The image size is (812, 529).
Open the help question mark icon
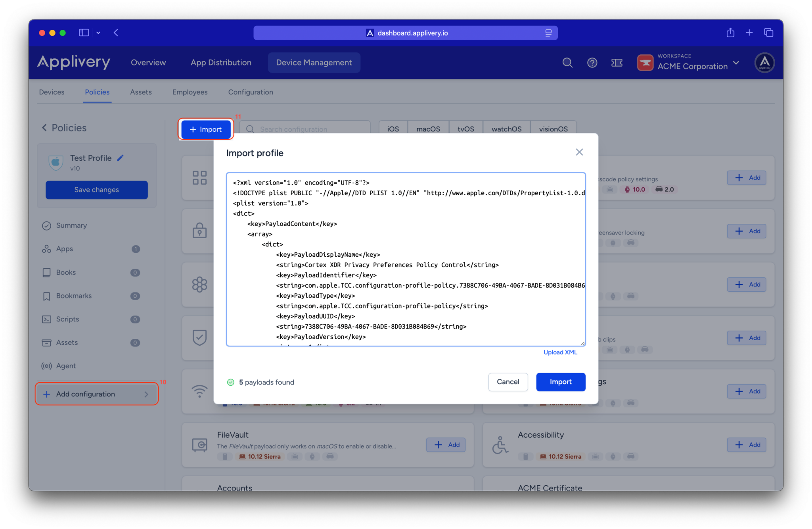[x=592, y=63]
